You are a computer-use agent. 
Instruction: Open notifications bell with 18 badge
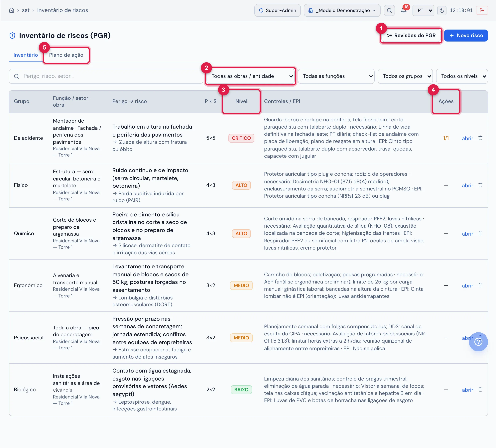pyautogui.click(x=404, y=10)
